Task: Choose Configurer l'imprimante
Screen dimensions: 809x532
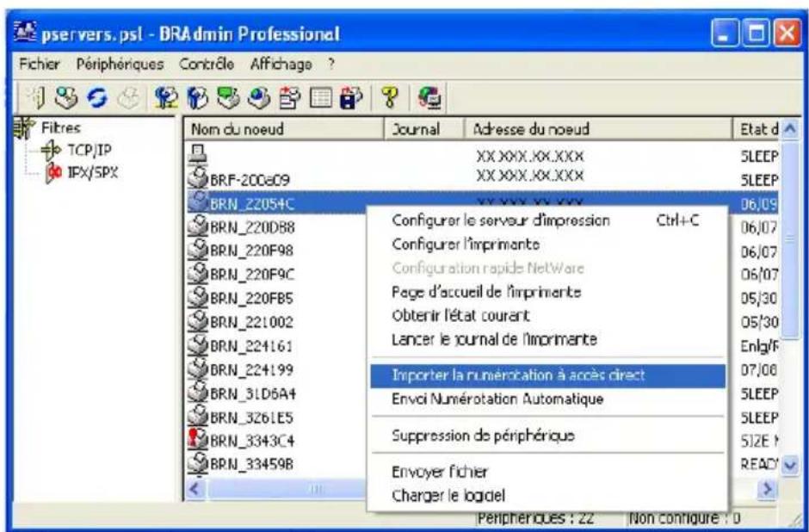Action: [548, 244]
